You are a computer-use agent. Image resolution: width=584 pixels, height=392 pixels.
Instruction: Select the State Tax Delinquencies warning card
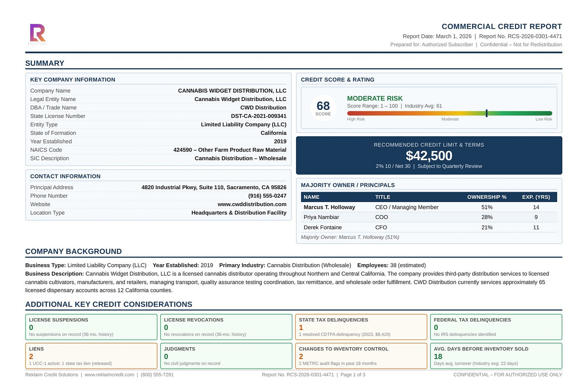pos(361,327)
